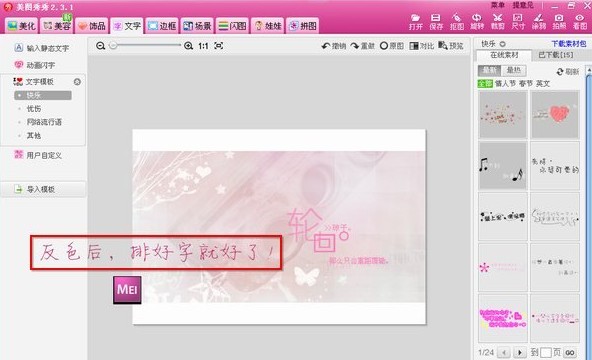Screen dimensions: 592x360
Task: Select the 涂鸦 doodle tool
Action: [538, 22]
